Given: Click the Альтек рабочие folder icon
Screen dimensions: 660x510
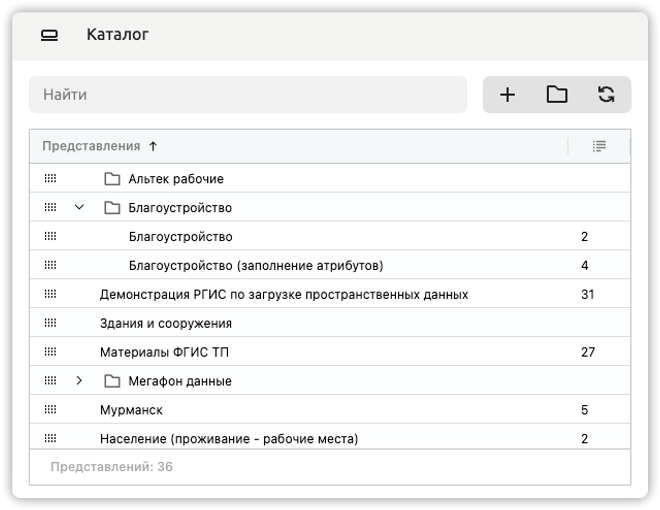Looking at the screenshot, I should click(x=112, y=179).
